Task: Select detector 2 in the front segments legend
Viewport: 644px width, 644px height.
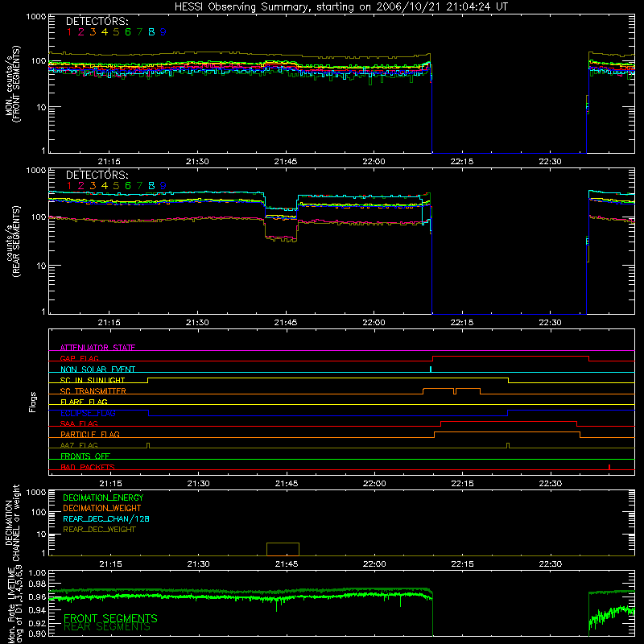Action: pyautogui.click(x=81, y=32)
